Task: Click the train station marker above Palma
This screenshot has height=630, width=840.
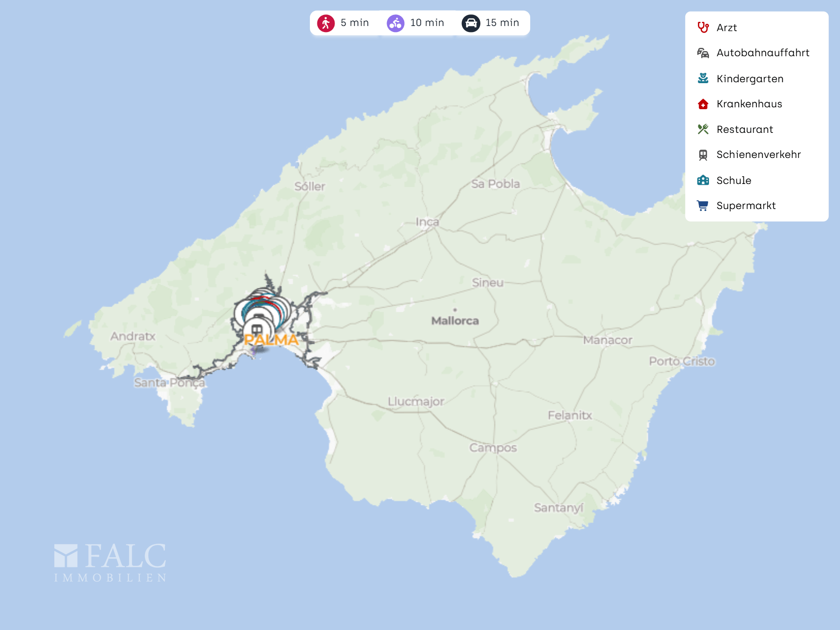Action: click(256, 329)
